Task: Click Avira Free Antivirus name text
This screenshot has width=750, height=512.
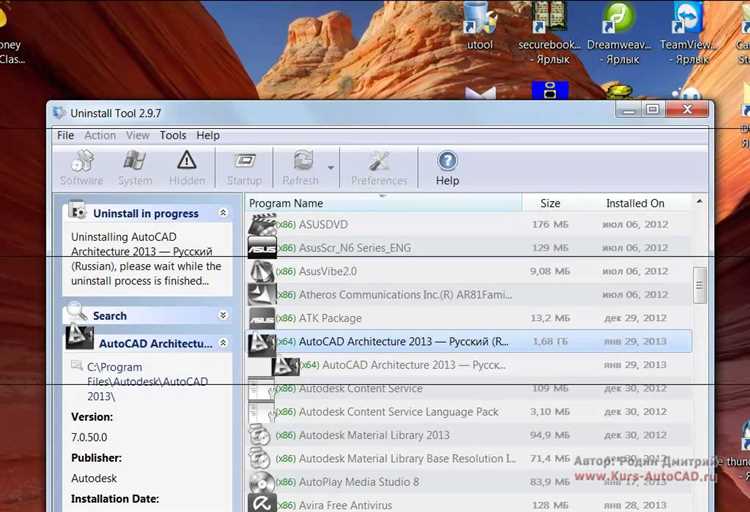Action: point(345,505)
